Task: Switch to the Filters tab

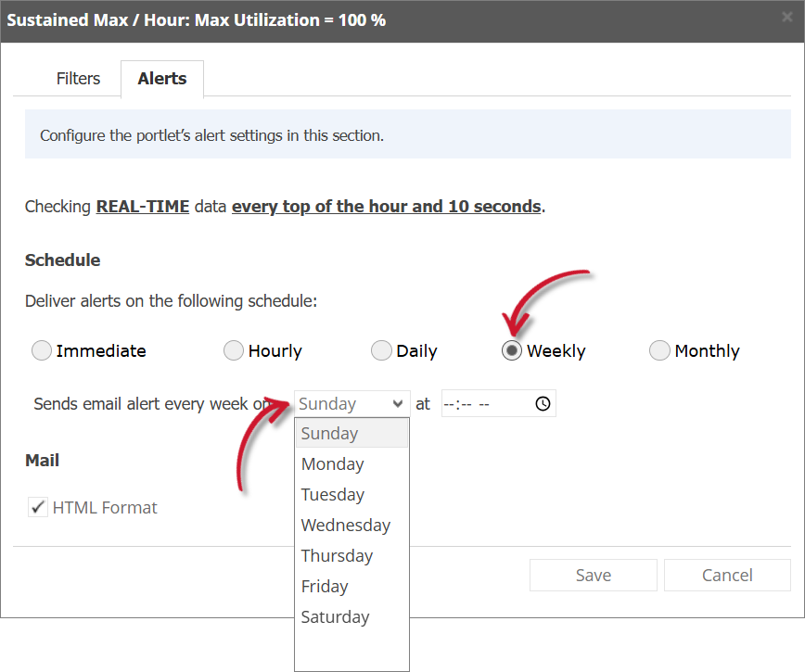Action: [x=78, y=79]
